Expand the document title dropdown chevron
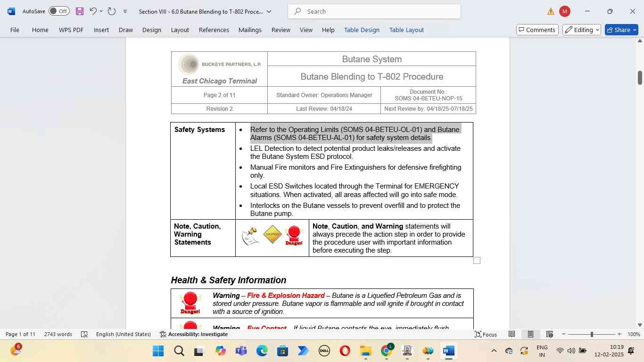Image resolution: width=644 pixels, height=362 pixels. click(x=269, y=11)
